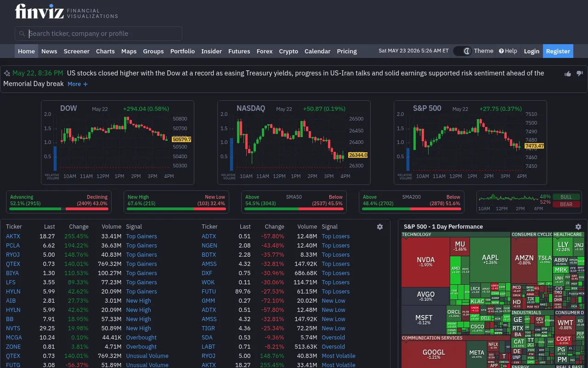The image size is (588, 368).
Task: Open the Futures menu item
Action: click(x=239, y=51)
